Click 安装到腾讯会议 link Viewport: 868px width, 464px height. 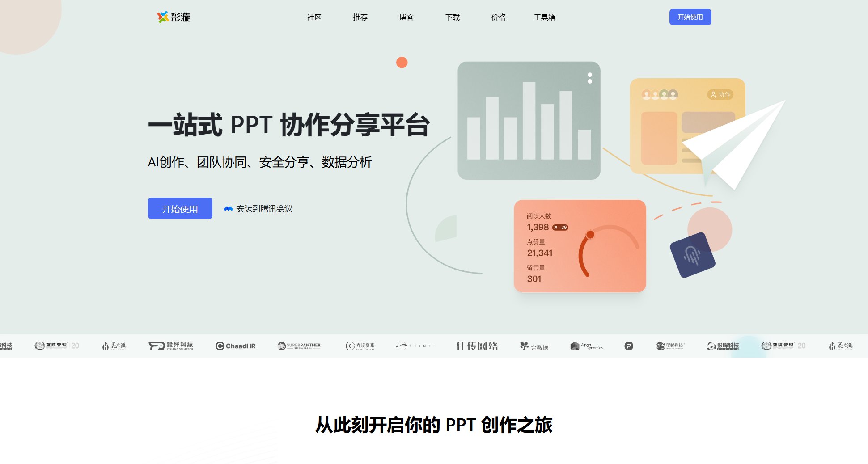265,208
